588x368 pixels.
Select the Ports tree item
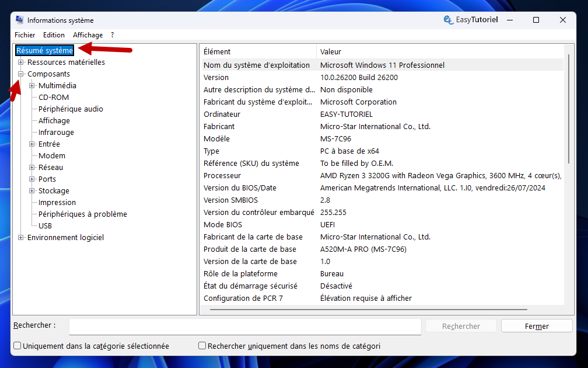[47, 179]
